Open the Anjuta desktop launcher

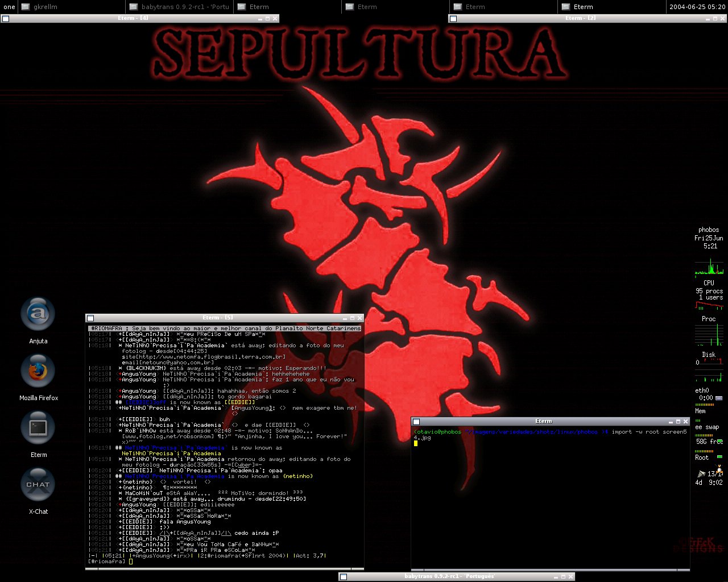tap(38, 314)
